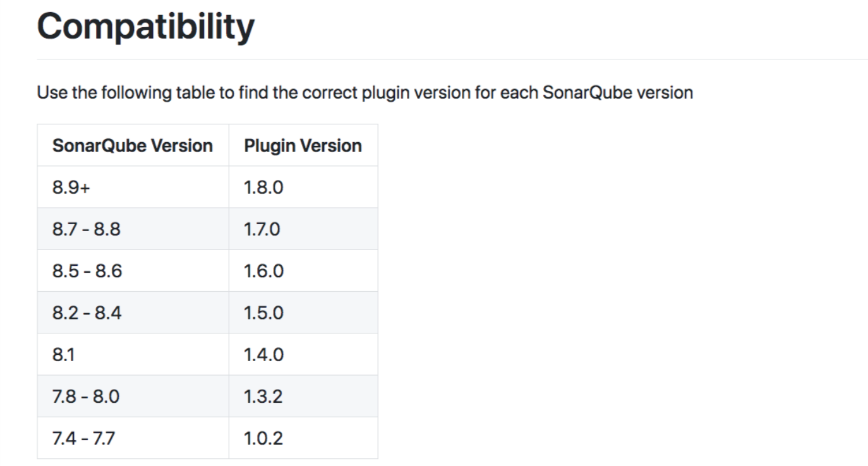Select the Plugin Version column header
Screen dimensions: 868x466
tap(303, 145)
